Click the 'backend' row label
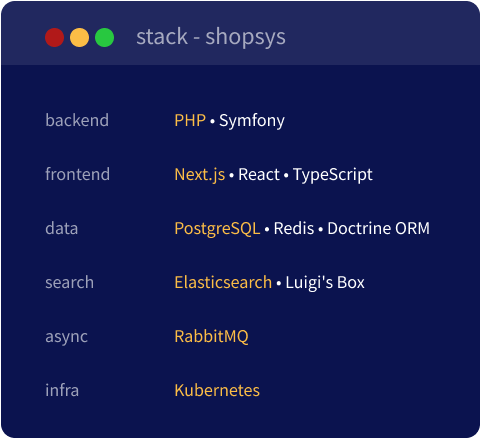Screen dimensions: 481x439 tap(77, 120)
